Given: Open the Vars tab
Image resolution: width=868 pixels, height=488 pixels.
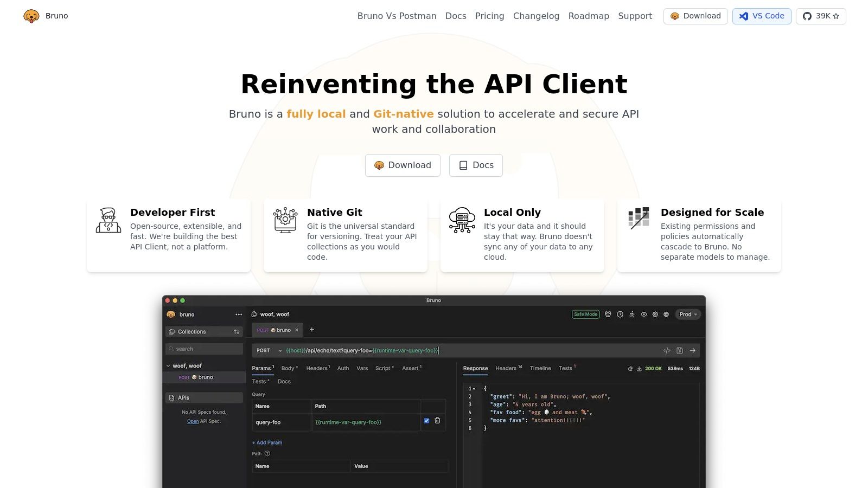Looking at the screenshot, I should point(362,369).
